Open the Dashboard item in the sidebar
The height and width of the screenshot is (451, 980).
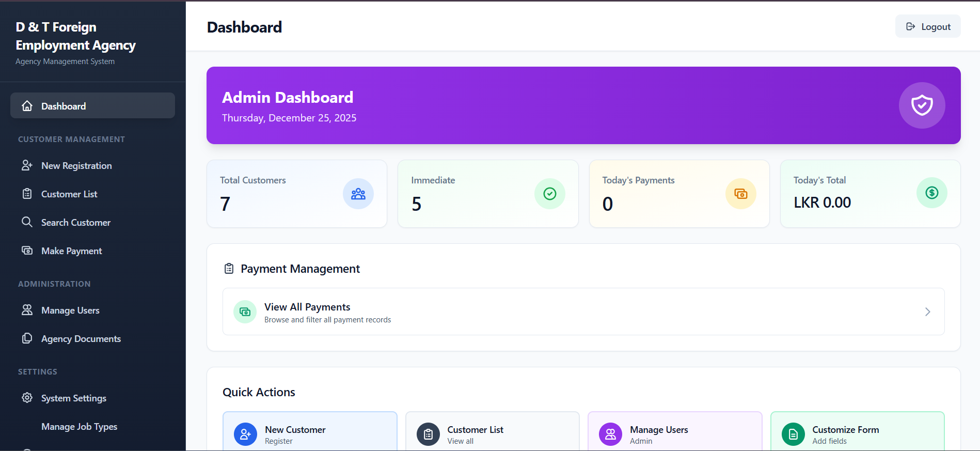[92, 106]
